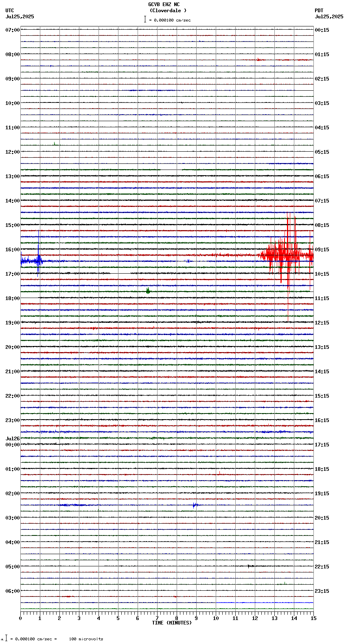Click the 23:00 UTC time label
The height and width of the screenshot is (644, 346).
tap(13, 420)
